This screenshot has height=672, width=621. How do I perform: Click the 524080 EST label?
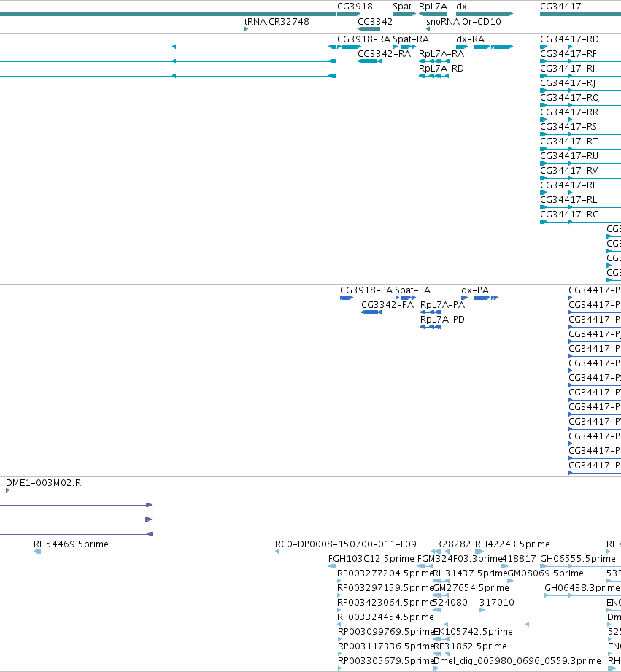450,602
